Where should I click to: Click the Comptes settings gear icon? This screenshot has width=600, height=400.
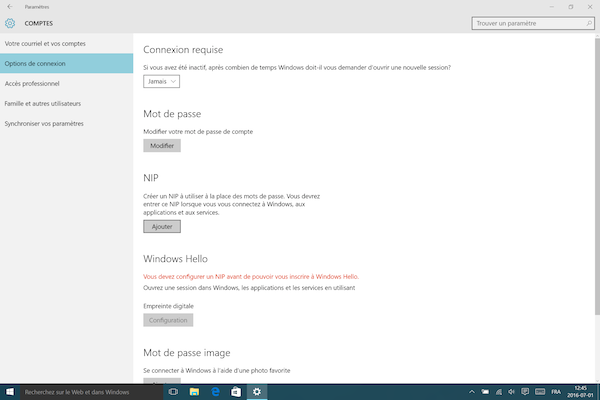click(x=10, y=23)
